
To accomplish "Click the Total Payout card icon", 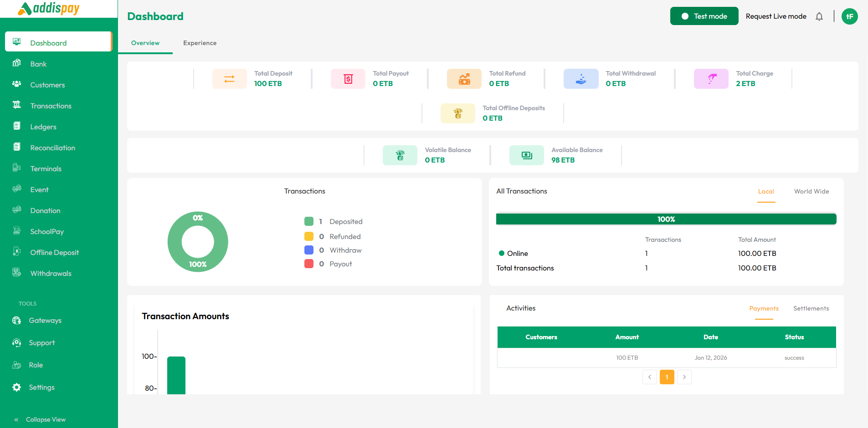I will click(348, 79).
